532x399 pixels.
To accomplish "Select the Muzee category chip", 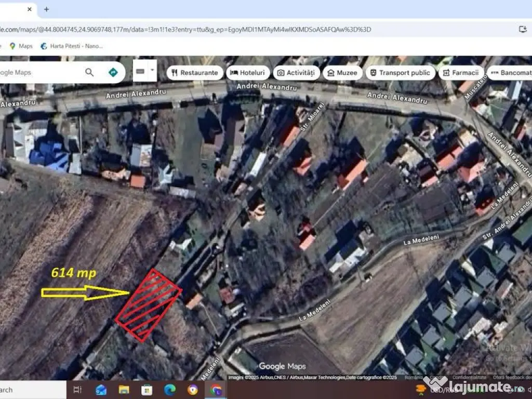I will [x=342, y=73].
